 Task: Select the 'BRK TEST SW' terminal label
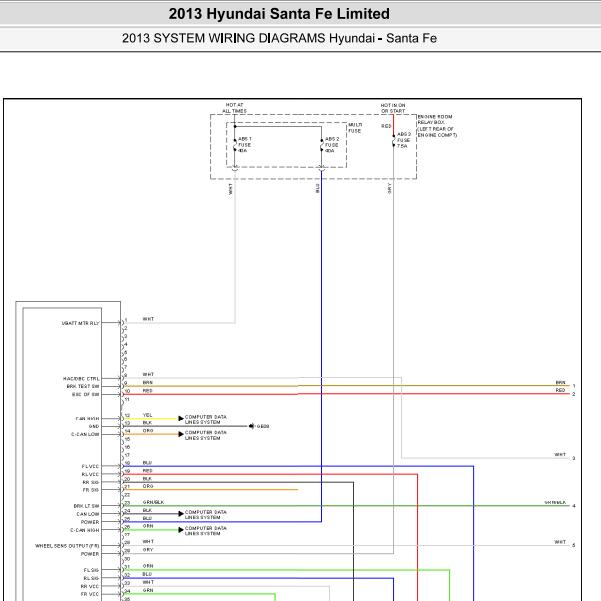pos(83,386)
